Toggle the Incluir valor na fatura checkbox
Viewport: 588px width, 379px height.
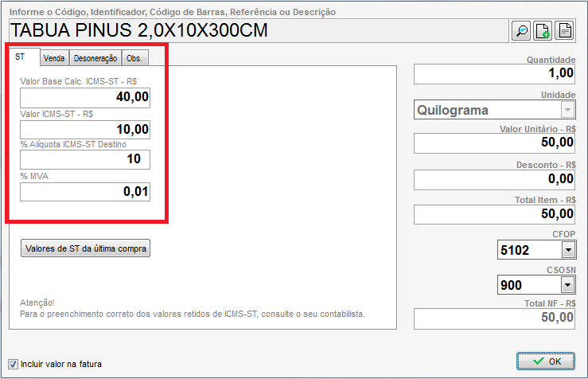[12, 364]
